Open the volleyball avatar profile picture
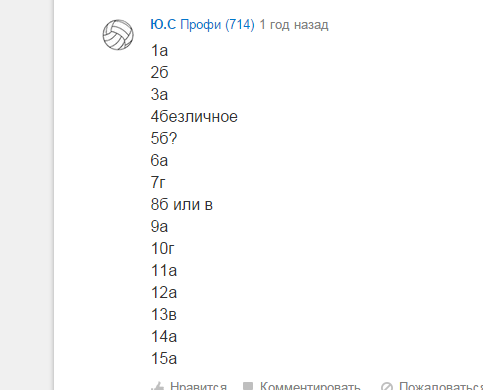Image resolution: width=483 pixels, height=390 pixels. click(x=118, y=35)
